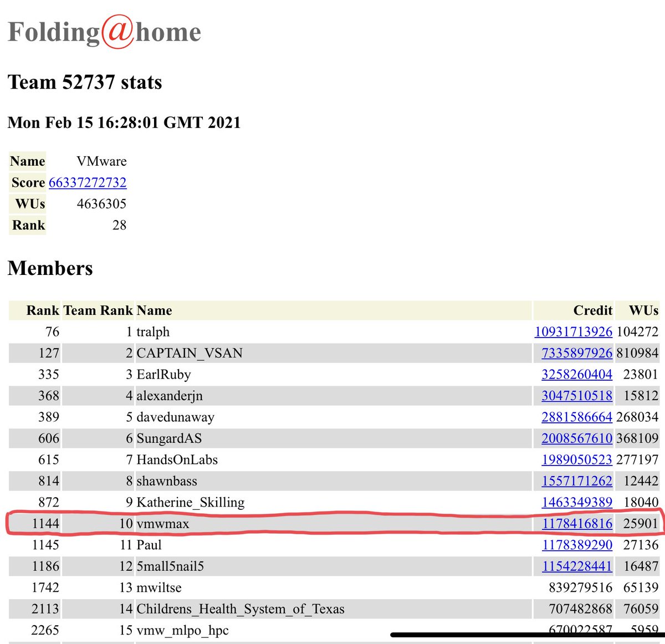
Task: Select member name CAPTAIN_VSAN
Action: pos(190,353)
